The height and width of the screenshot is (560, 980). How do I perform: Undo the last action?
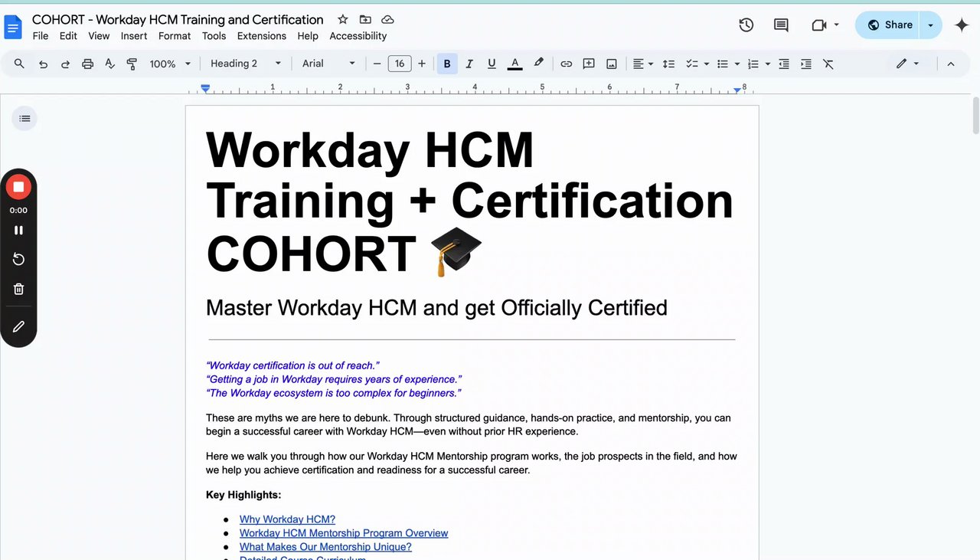[43, 64]
